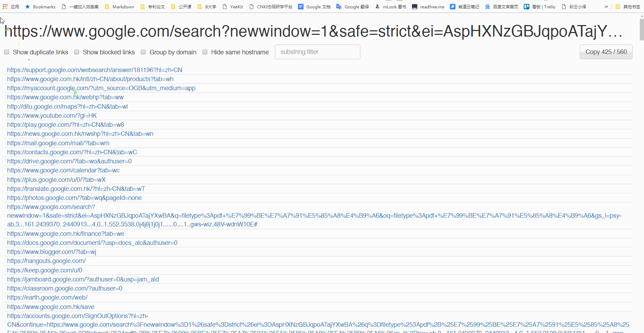Click the 百度文库首页 paw icon

(x=487, y=7)
